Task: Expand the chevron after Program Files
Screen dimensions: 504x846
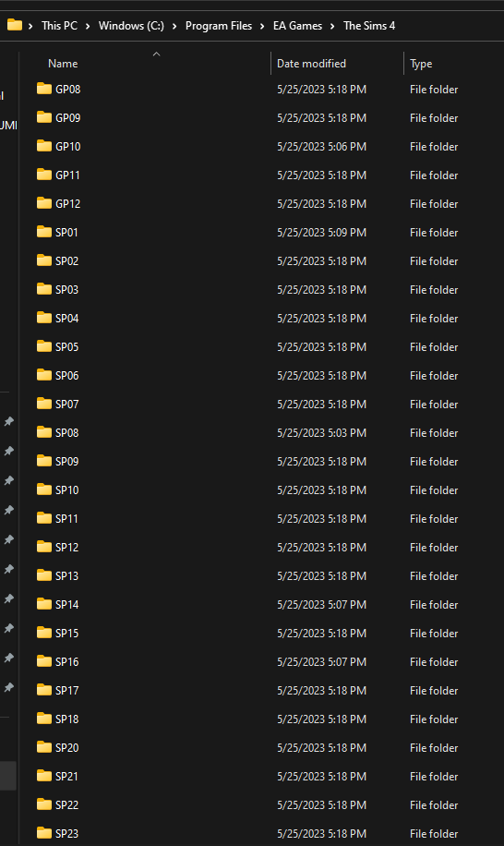Action: (262, 26)
